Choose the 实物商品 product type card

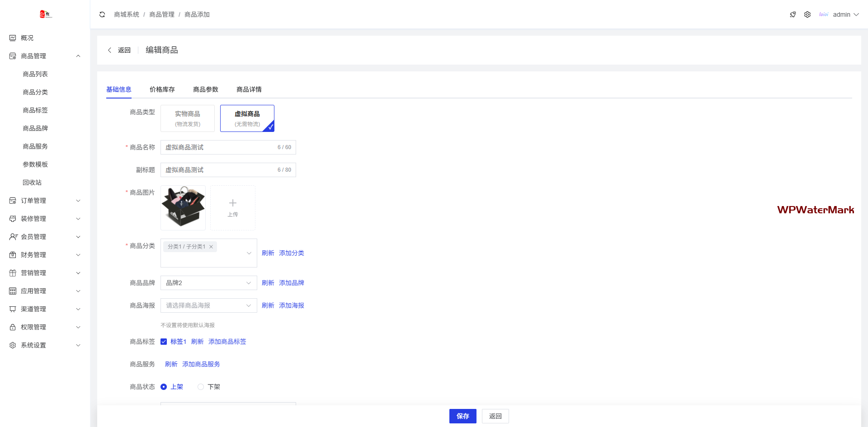click(188, 118)
